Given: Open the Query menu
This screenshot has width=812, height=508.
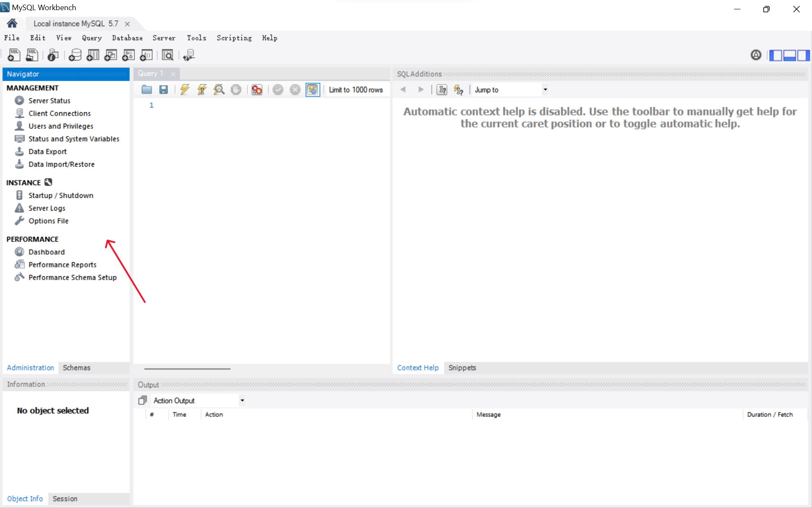Looking at the screenshot, I should point(92,38).
